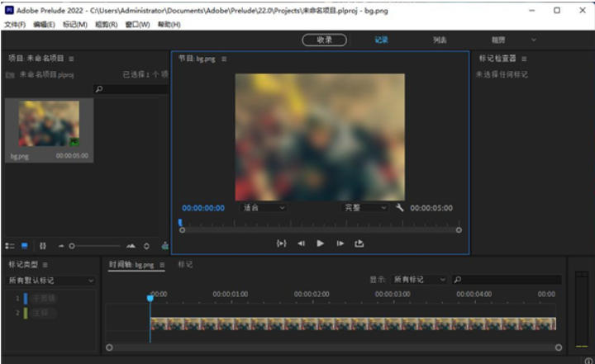Open the 适合 zoom level dropdown

pos(264,208)
